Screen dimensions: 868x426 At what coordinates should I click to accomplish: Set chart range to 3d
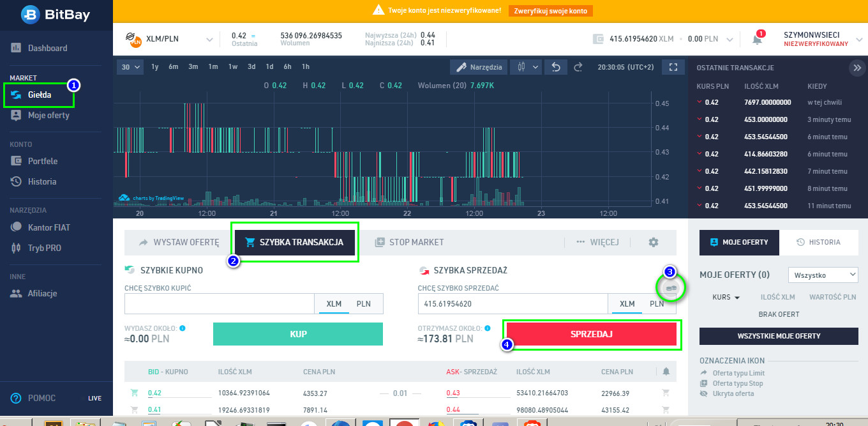tap(251, 66)
